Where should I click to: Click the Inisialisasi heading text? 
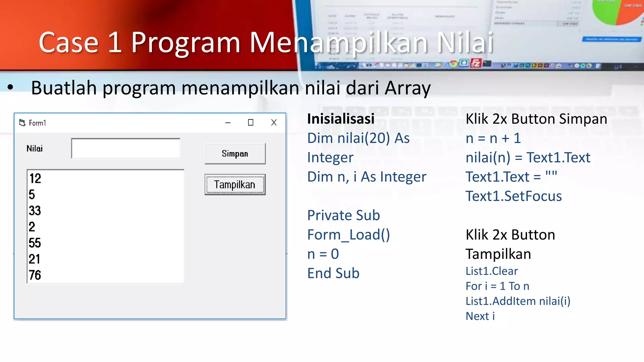pyautogui.click(x=341, y=119)
